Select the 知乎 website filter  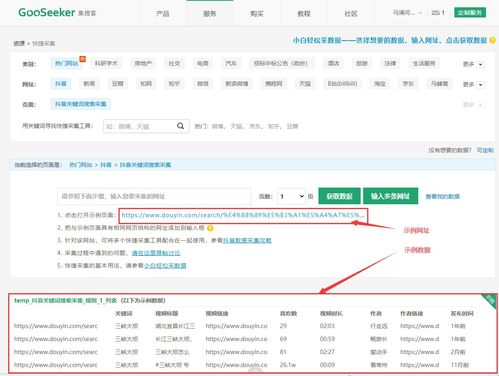coord(174,84)
